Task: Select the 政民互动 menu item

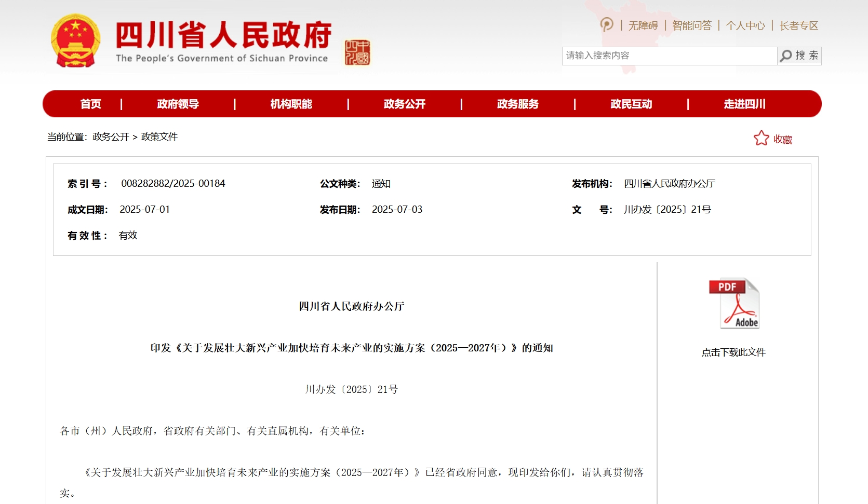Action: pyautogui.click(x=631, y=104)
